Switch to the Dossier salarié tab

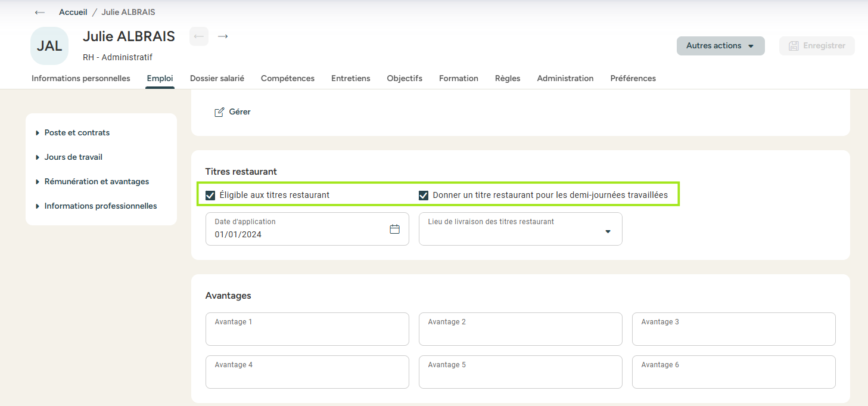pyautogui.click(x=217, y=79)
